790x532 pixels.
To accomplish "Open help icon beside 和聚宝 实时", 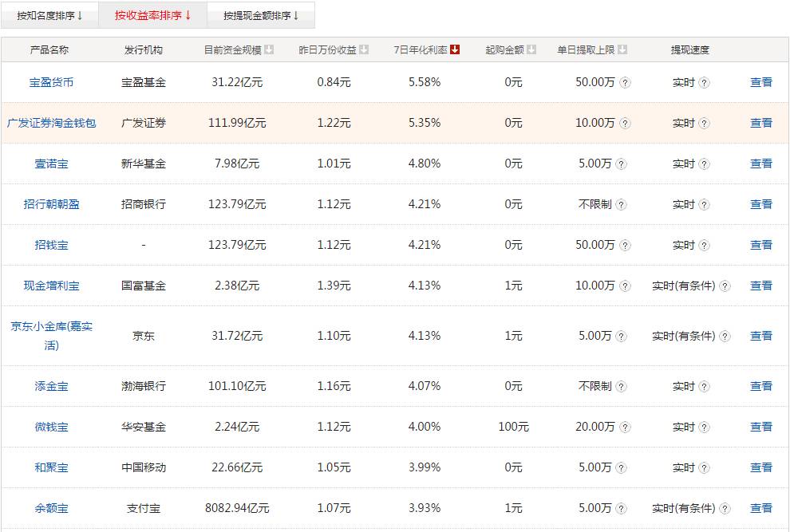I will click(705, 468).
